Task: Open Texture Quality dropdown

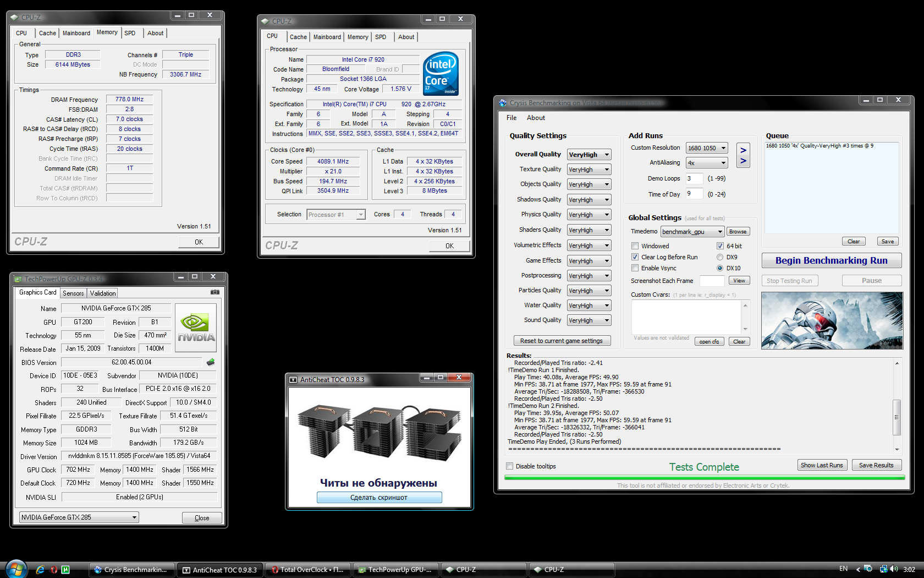Action: point(589,170)
